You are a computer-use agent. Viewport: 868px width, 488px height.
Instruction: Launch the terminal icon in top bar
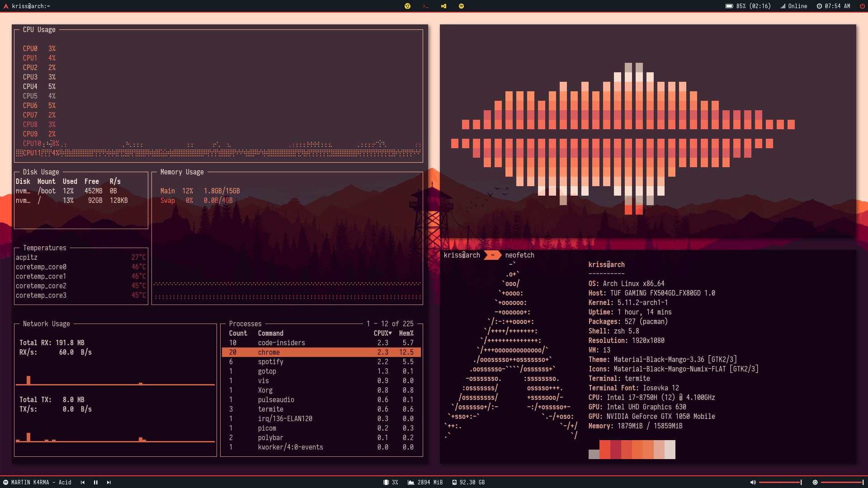(x=425, y=6)
